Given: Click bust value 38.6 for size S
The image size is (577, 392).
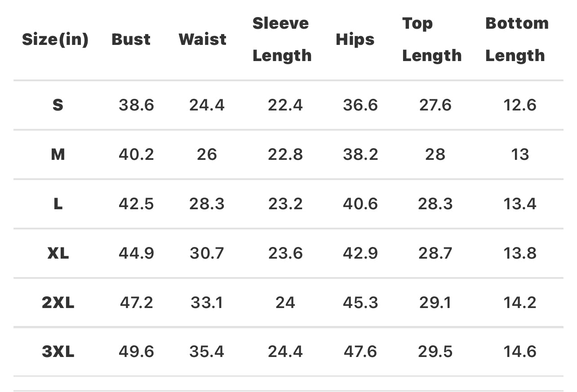Looking at the screenshot, I should (136, 105).
